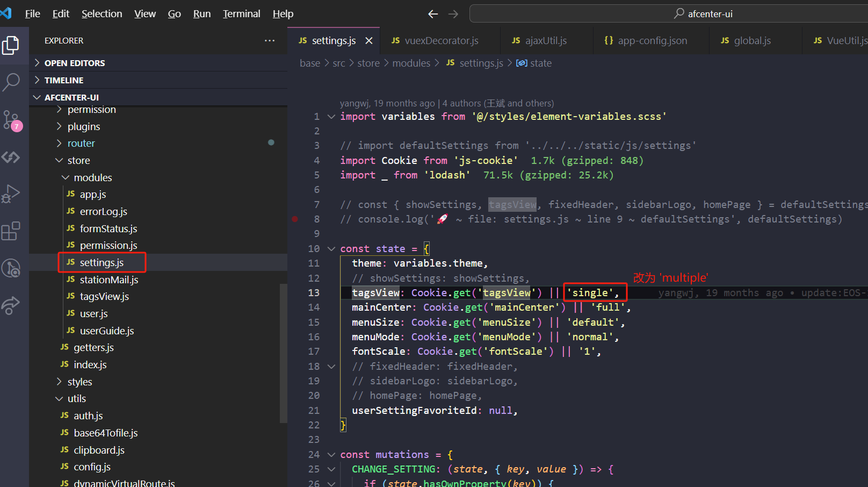Close the settings.js tab
Image resolution: width=868 pixels, height=487 pixels.
pos(369,40)
